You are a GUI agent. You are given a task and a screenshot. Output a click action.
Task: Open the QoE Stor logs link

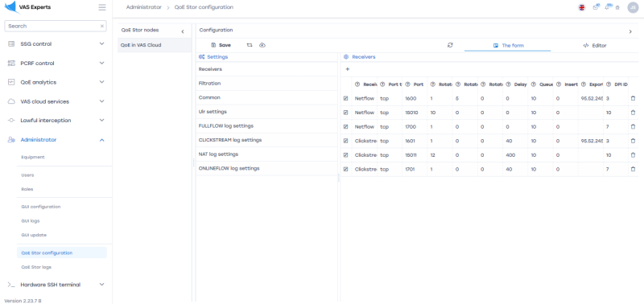click(x=36, y=267)
